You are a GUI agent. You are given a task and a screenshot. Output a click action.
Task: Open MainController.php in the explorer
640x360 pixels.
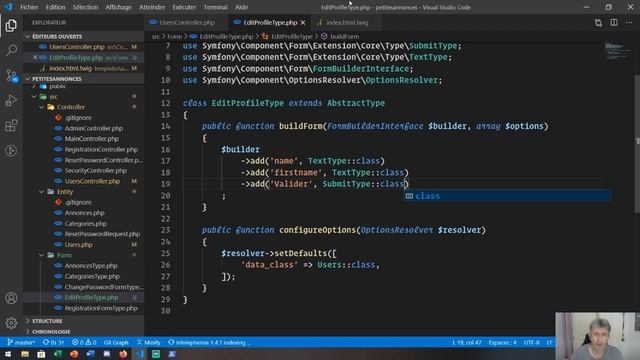[91, 139]
